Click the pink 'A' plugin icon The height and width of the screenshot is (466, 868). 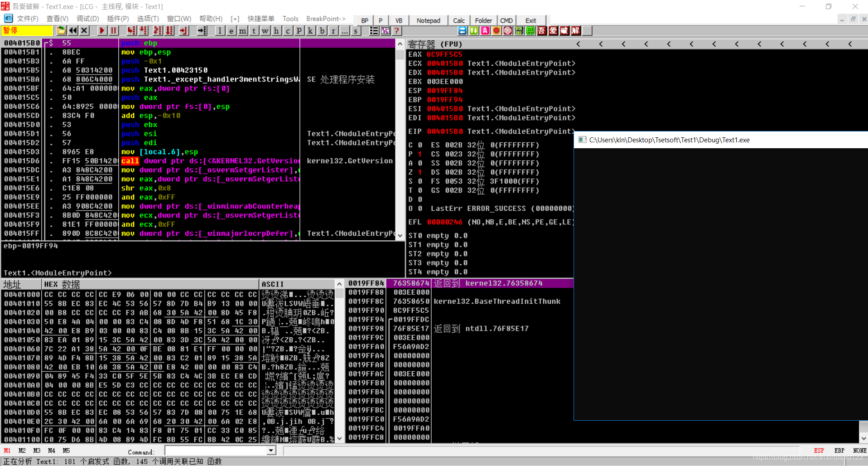click(485, 30)
